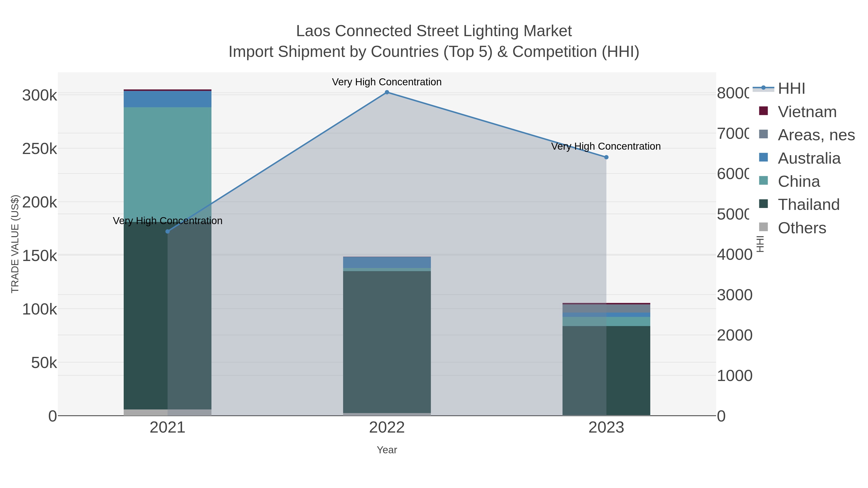Click the Australia segment of the 2021 bar
The image size is (868, 488).
coord(168,99)
